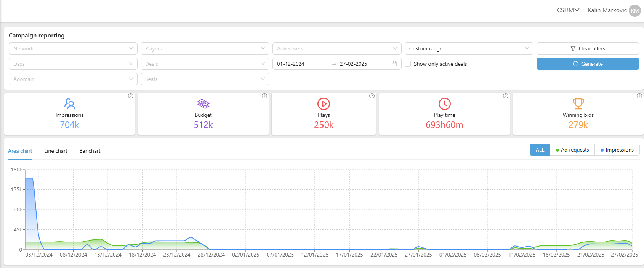The image size is (644, 268).
Task: Toggle Impressions series filter
Action: [617, 150]
